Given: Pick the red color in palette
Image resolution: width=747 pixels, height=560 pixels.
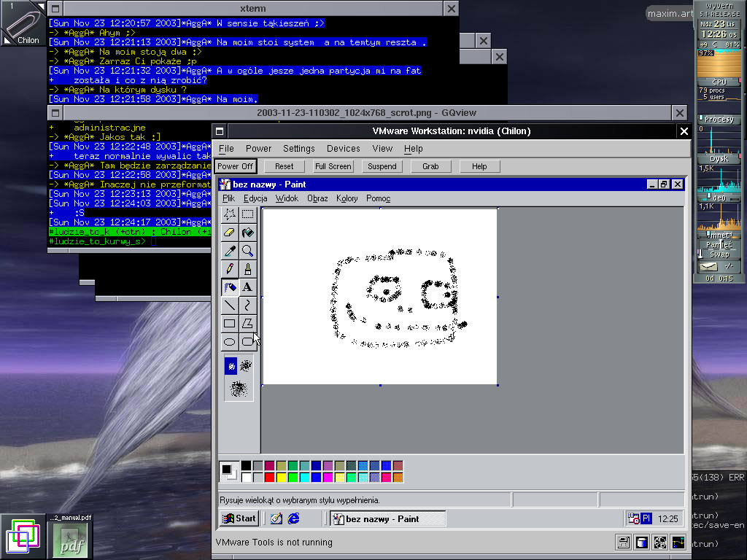Looking at the screenshot, I should pyautogui.click(x=269, y=478).
